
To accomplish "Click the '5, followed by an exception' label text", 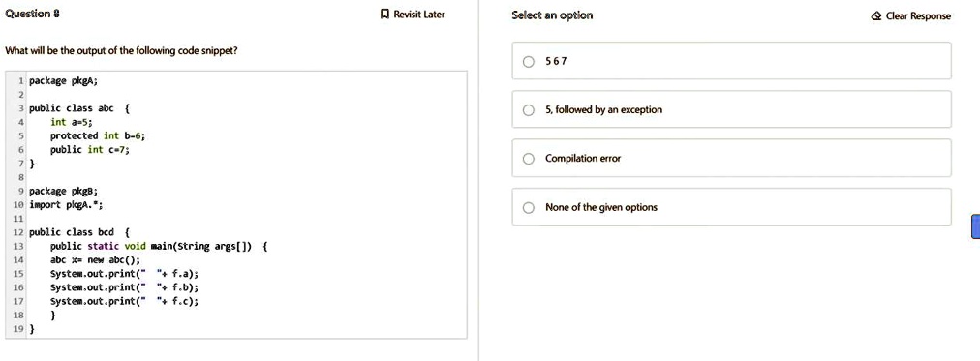I will (603, 110).
